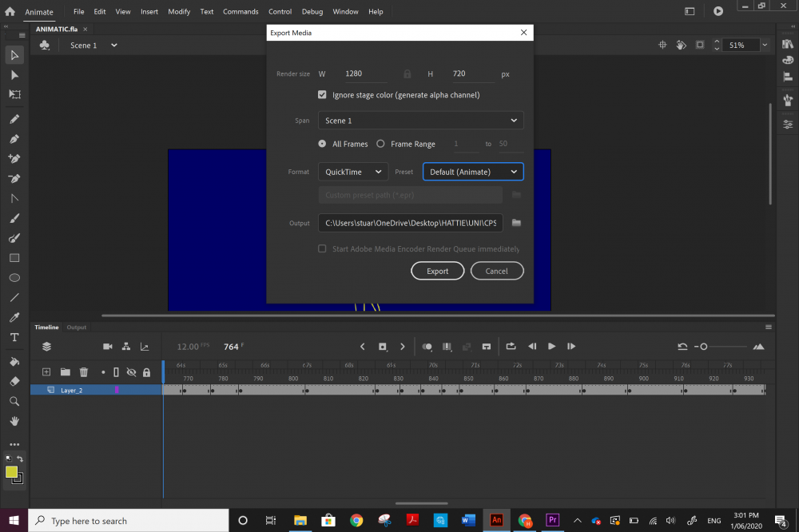Choose the Paint Bucket tool
The width and height of the screenshot is (799, 532).
coord(14,361)
